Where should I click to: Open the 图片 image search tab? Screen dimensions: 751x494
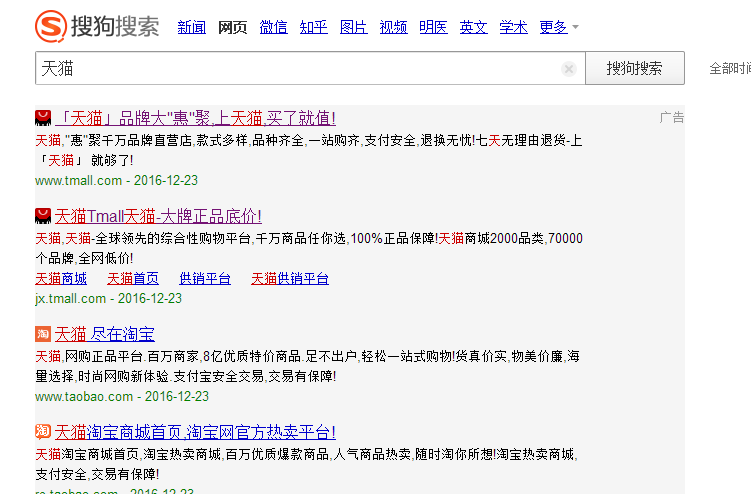click(353, 27)
